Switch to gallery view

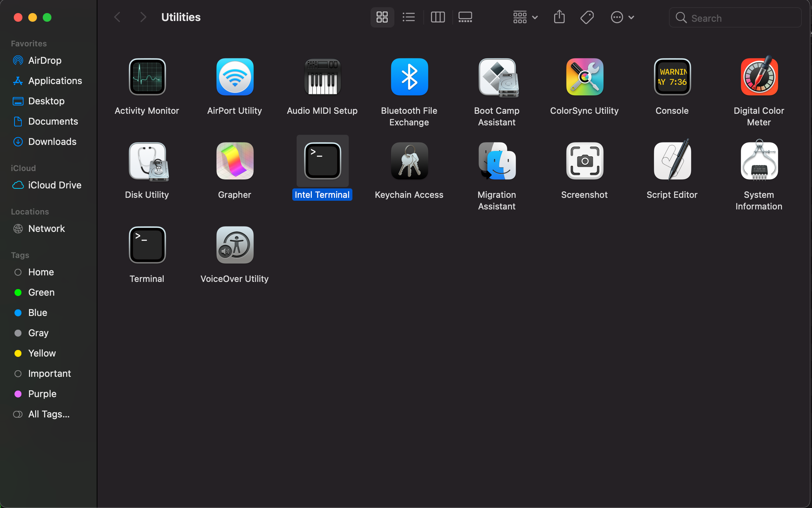(x=465, y=17)
